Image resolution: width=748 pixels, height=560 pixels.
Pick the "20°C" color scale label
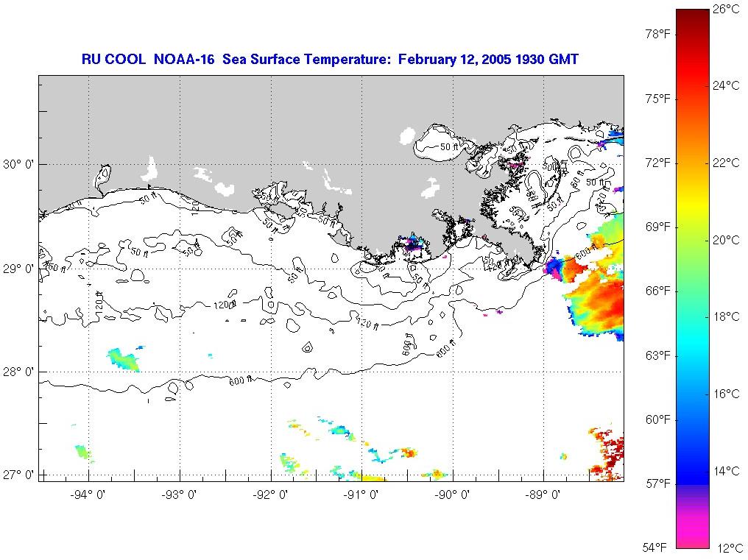[726, 240]
